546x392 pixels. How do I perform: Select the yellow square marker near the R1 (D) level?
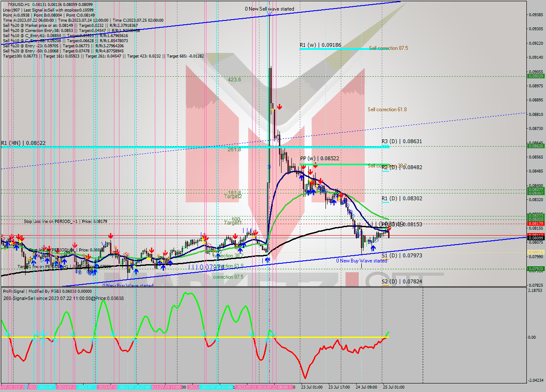[339, 199]
